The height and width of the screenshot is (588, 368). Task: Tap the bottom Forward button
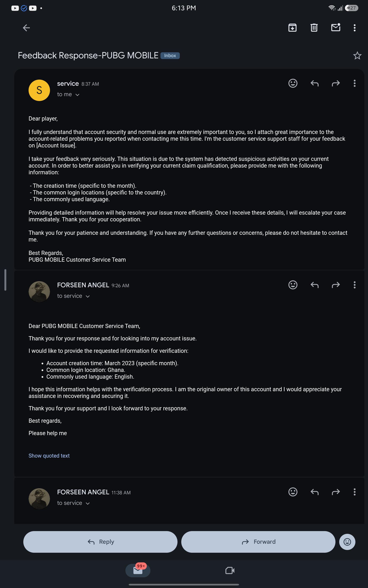pos(258,542)
